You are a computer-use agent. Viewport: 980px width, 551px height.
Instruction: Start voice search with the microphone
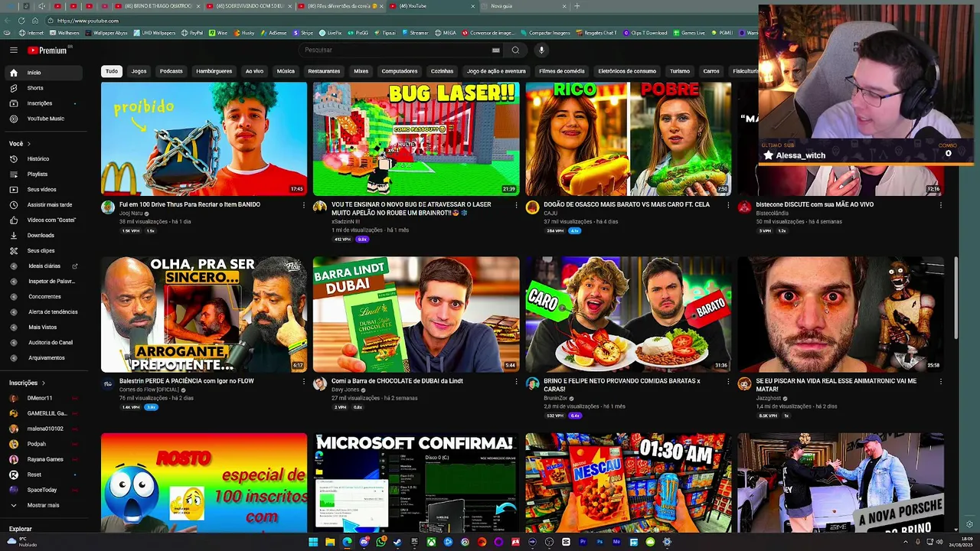pyautogui.click(x=541, y=50)
